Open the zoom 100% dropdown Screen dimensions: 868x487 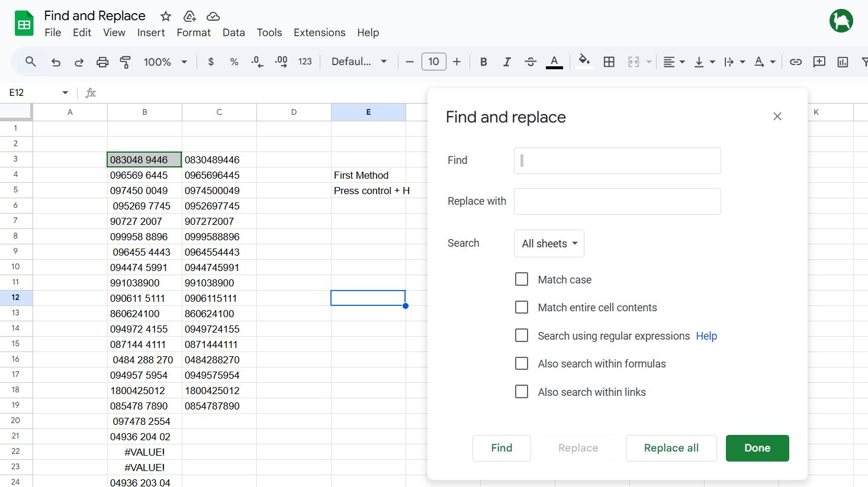pyautogui.click(x=165, y=62)
